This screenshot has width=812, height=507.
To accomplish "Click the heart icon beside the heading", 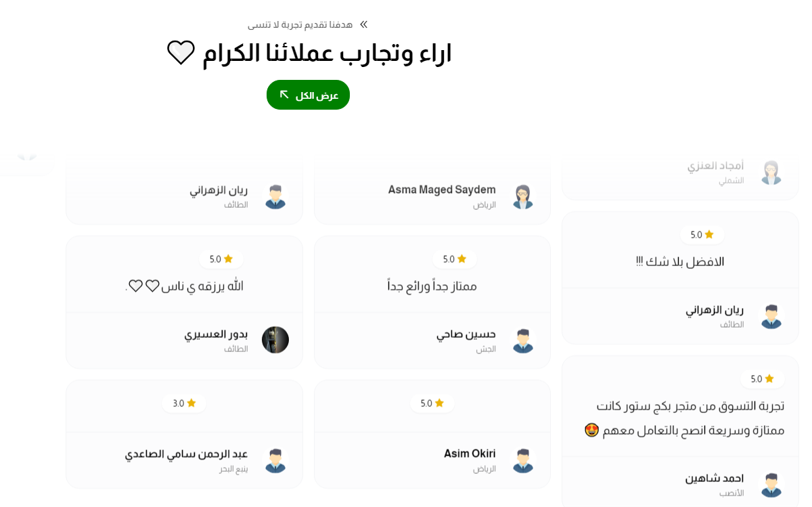I will coord(181,53).
